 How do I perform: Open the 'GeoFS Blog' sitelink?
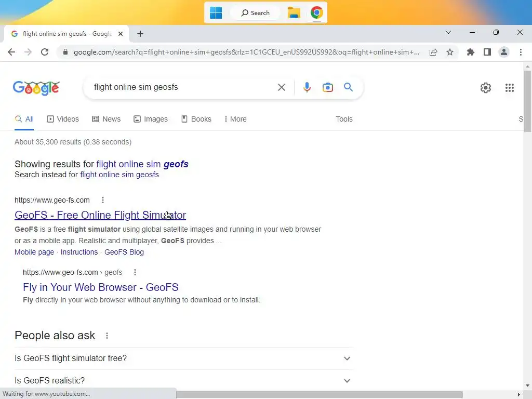point(124,252)
